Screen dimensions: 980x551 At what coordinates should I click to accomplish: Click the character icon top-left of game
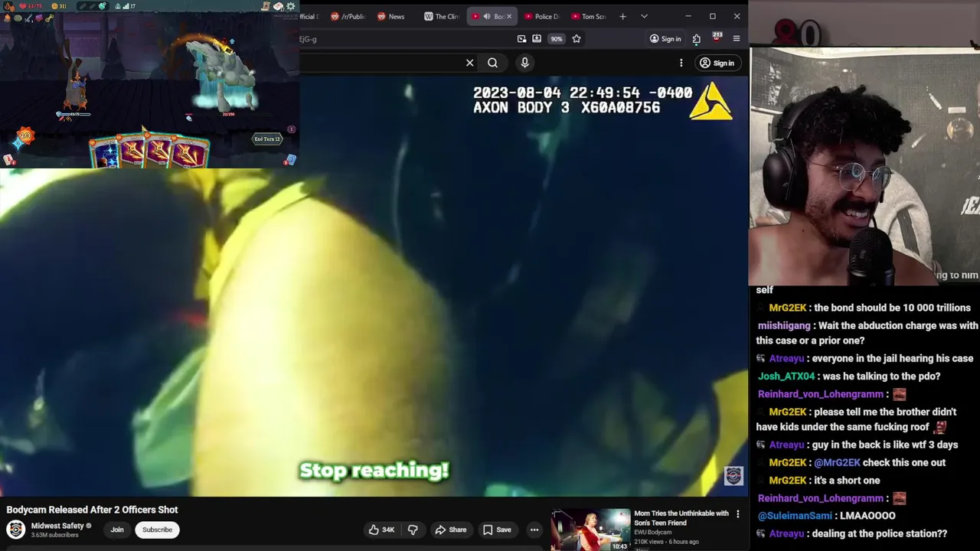tap(8, 6)
